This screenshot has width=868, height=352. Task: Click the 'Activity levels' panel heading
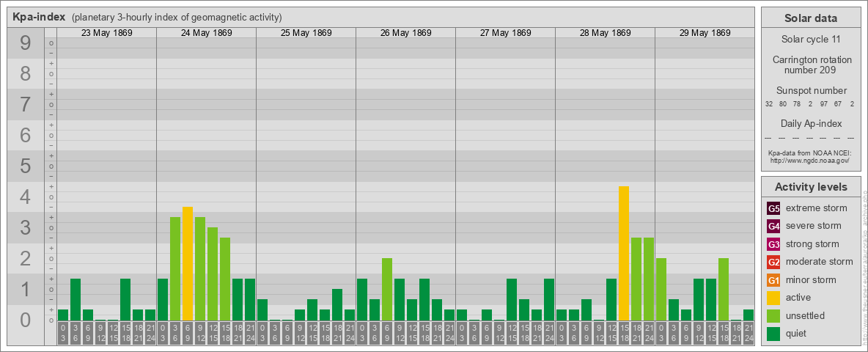coord(811,187)
